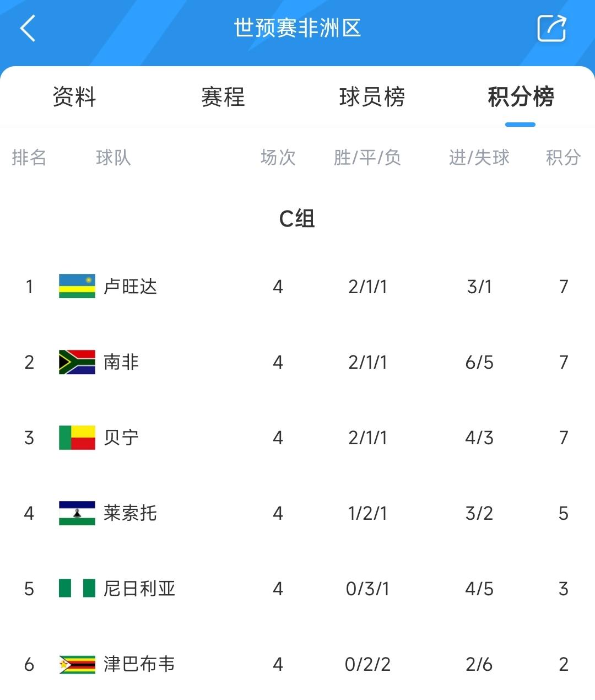Open the 津巴布韦 team page
Image resolution: width=595 pixels, height=700 pixels.
[x=139, y=664]
